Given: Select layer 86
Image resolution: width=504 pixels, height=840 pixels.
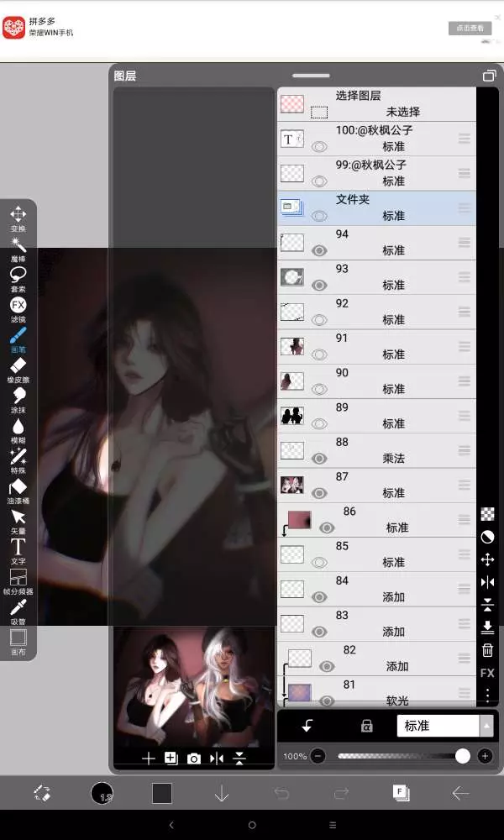Looking at the screenshot, I should 376,520.
